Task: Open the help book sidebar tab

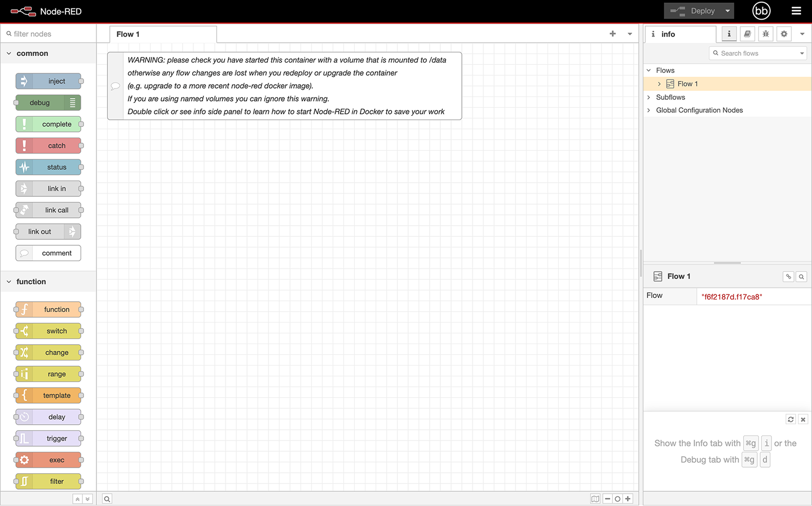Action: click(x=747, y=34)
